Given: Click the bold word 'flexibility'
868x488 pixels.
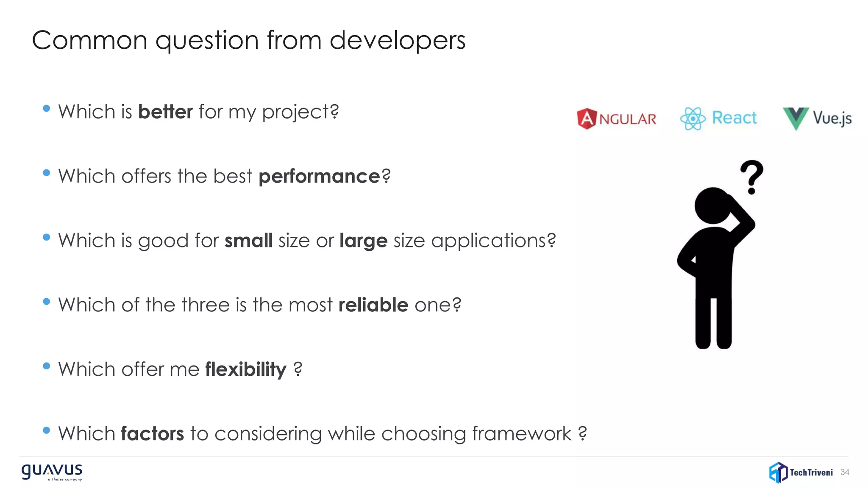Looking at the screenshot, I should click(246, 369).
